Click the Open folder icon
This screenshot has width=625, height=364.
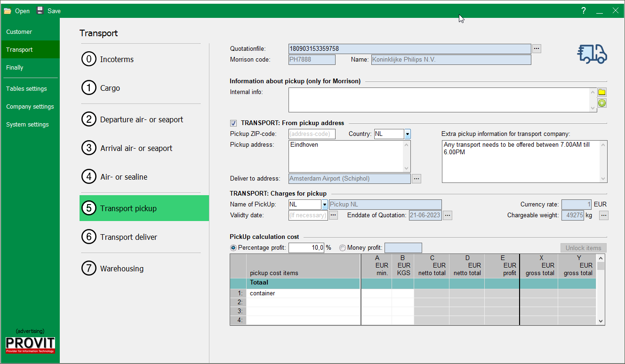click(8, 11)
